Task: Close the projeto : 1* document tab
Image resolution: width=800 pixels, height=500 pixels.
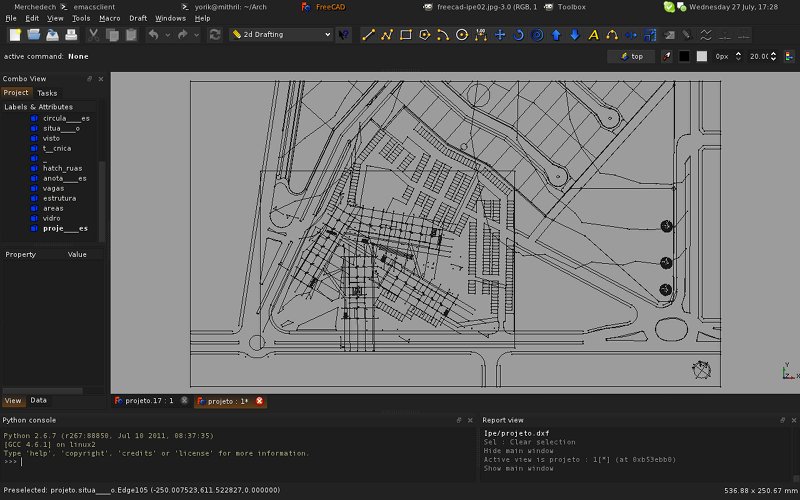Action: pos(259,401)
